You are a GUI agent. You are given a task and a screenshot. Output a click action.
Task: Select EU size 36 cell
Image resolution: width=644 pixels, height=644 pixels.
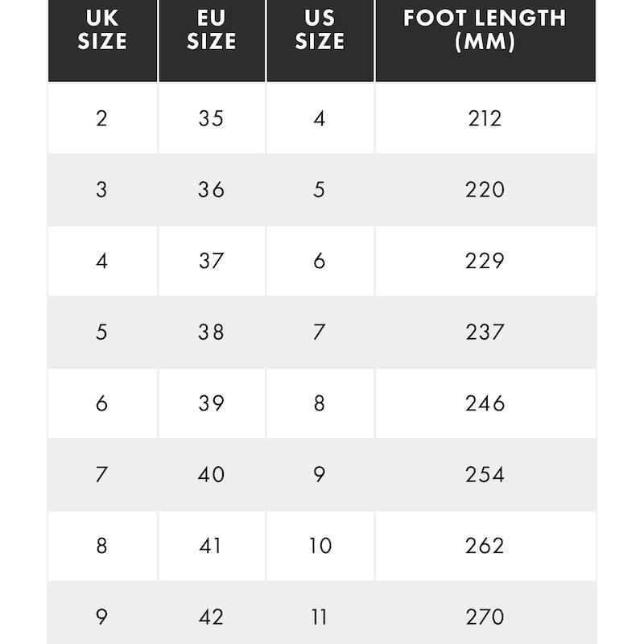click(x=212, y=190)
